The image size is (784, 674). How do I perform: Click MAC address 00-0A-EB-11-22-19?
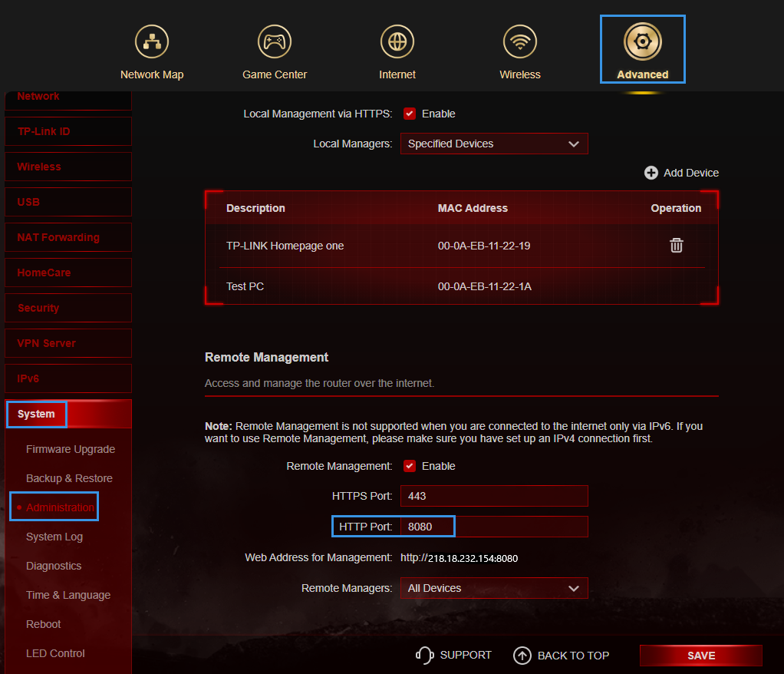[484, 246]
